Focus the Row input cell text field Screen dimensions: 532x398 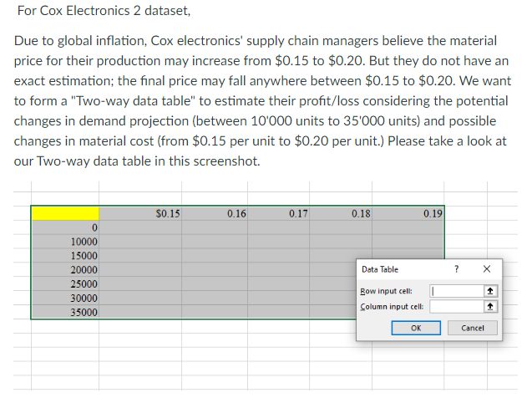(456, 291)
